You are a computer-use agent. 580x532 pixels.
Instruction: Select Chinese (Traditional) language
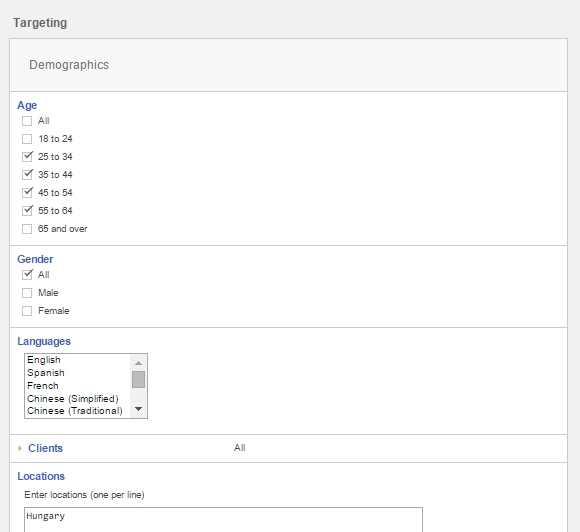(x=77, y=411)
